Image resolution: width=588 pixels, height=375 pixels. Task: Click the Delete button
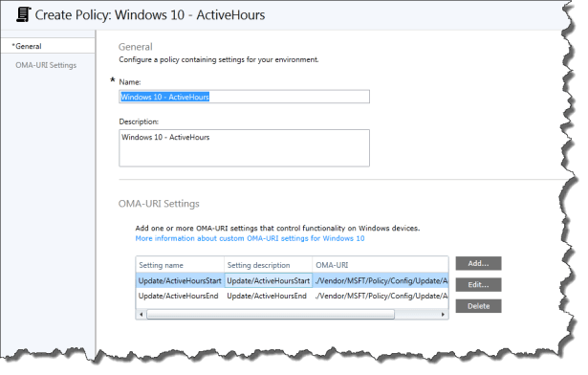pyautogui.click(x=478, y=306)
